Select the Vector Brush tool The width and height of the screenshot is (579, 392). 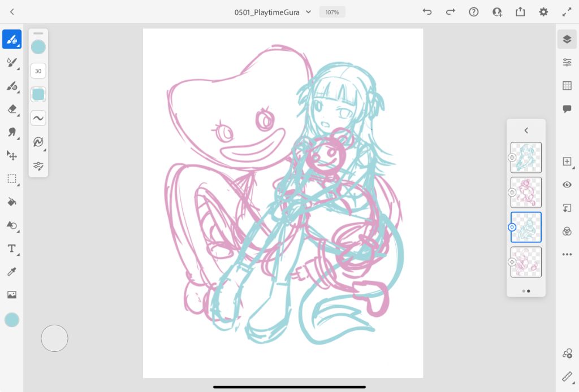coord(12,86)
